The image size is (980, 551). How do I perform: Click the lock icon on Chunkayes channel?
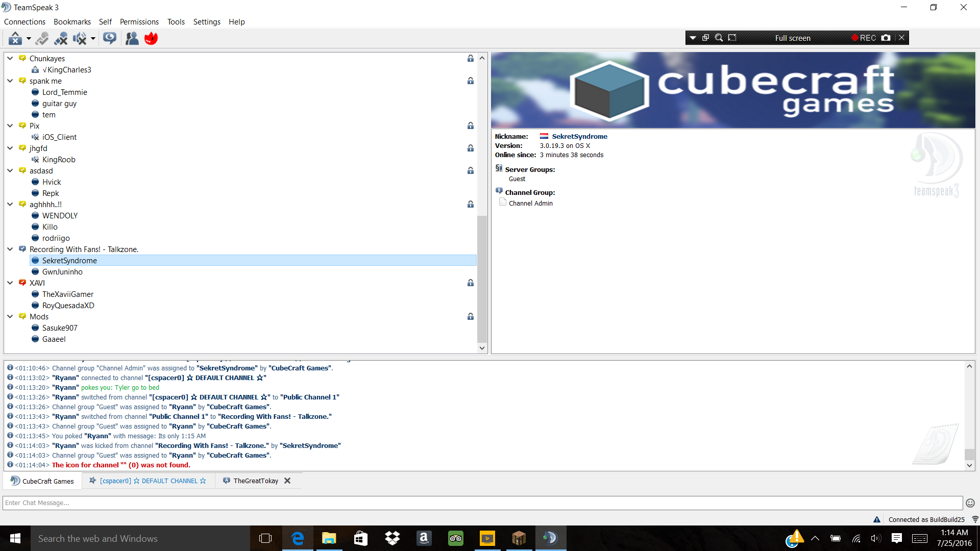pos(471,58)
